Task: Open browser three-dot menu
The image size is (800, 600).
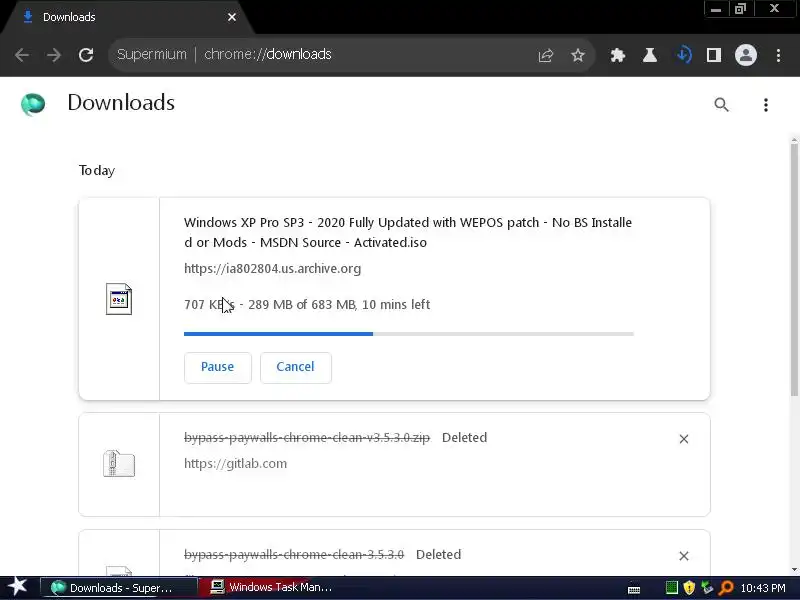Action: click(x=778, y=55)
